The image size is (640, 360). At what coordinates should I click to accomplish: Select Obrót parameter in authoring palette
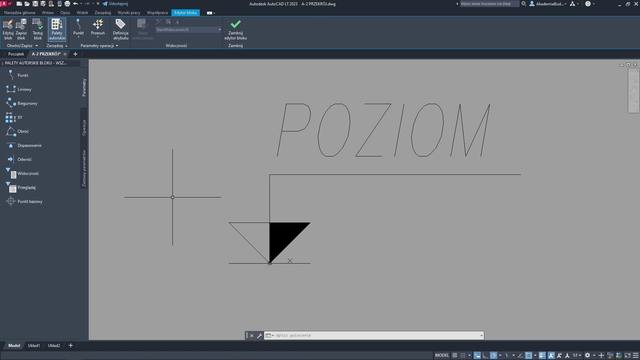[17, 131]
